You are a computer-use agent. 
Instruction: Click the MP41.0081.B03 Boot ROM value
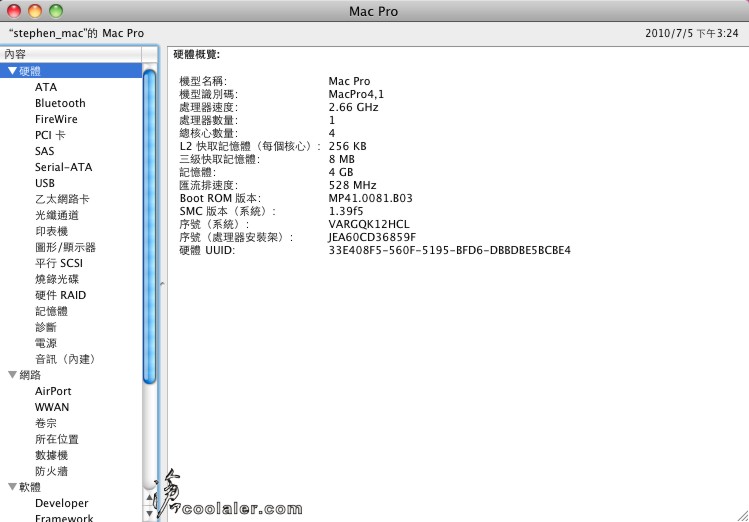370,198
